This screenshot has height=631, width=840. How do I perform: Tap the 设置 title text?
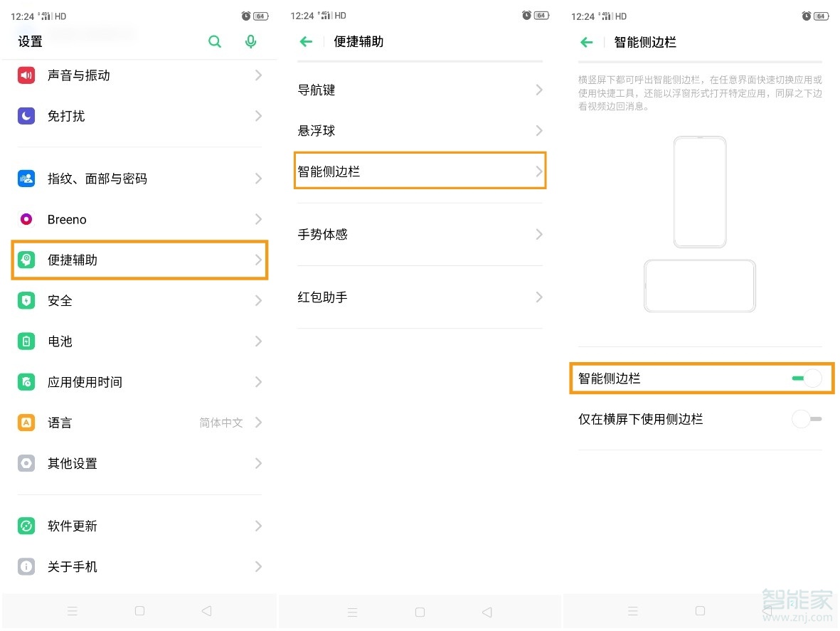coord(30,41)
